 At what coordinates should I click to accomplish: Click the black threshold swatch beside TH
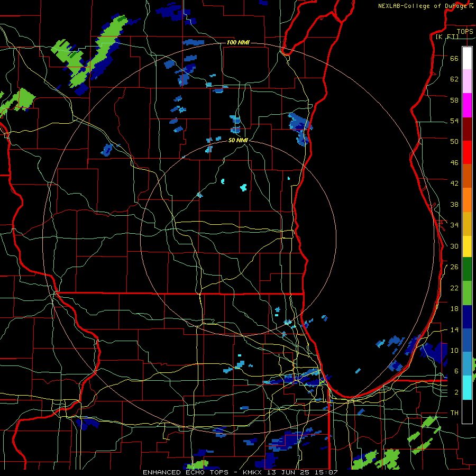467,411
